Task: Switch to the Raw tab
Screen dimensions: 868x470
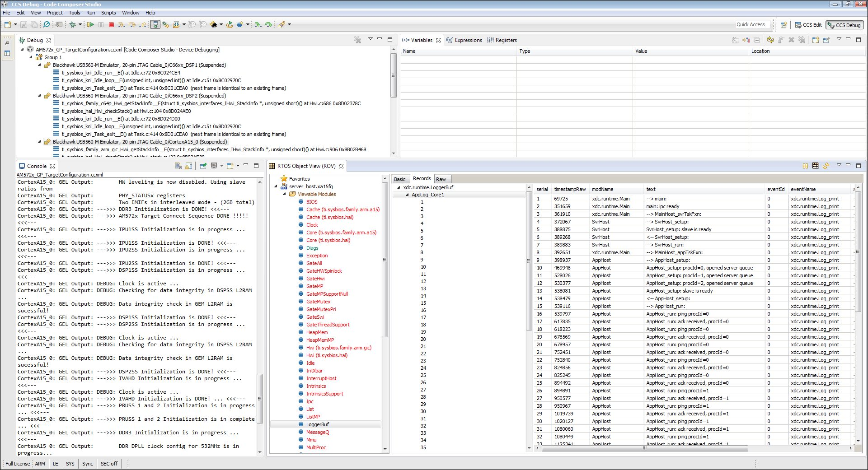Action: 441,179
